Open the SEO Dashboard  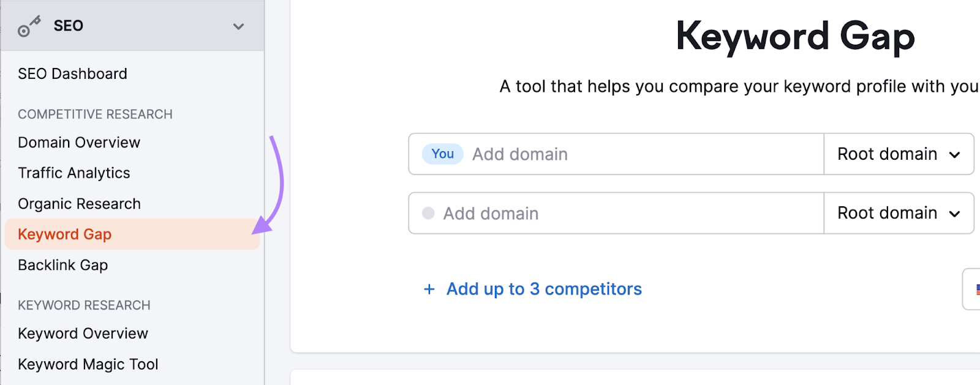click(x=72, y=73)
